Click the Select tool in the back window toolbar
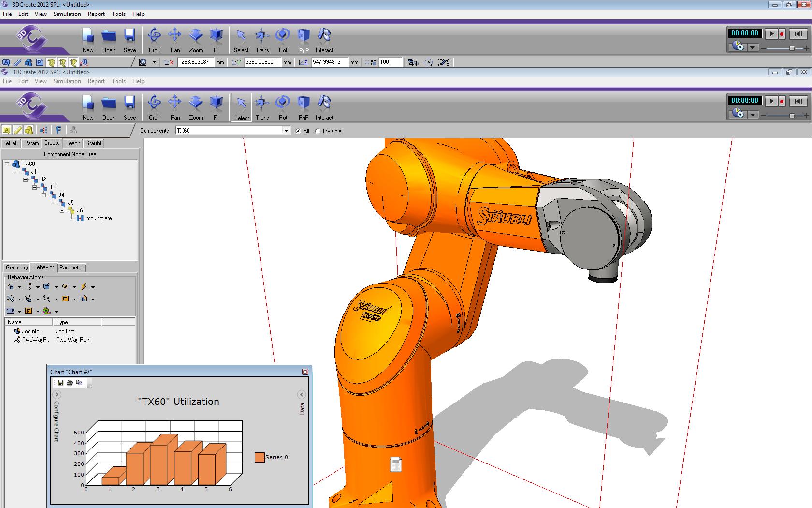Viewport: 812px width, 508px height. pos(241,40)
